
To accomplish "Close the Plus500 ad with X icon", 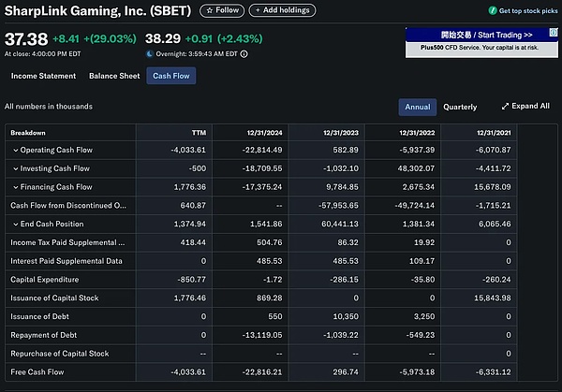I will tap(555, 30).
